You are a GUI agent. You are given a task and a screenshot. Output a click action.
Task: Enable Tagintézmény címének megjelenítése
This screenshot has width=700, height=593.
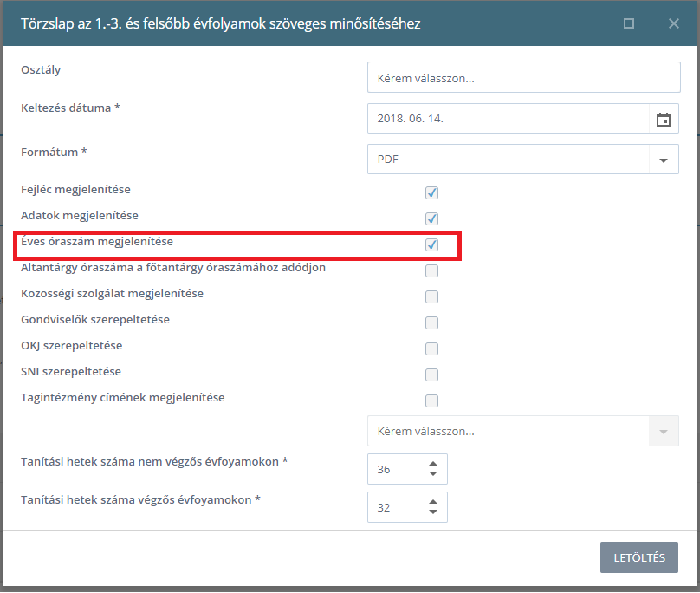click(x=431, y=401)
